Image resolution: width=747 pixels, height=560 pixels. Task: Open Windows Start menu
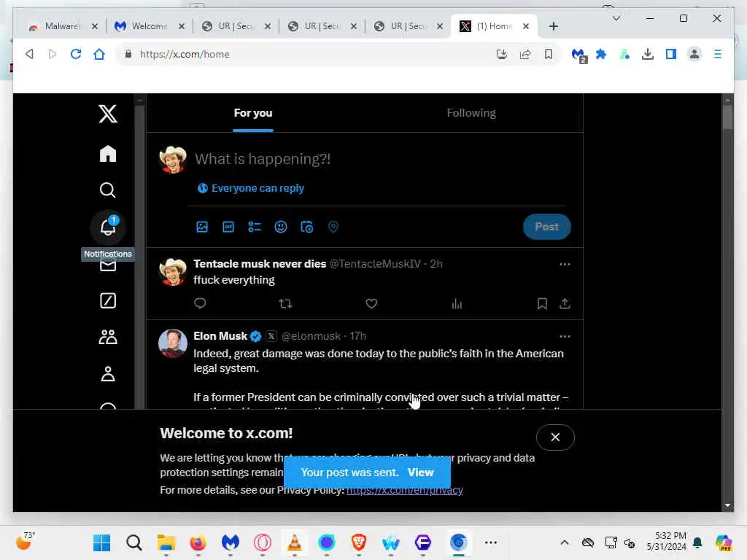(x=101, y=542)
